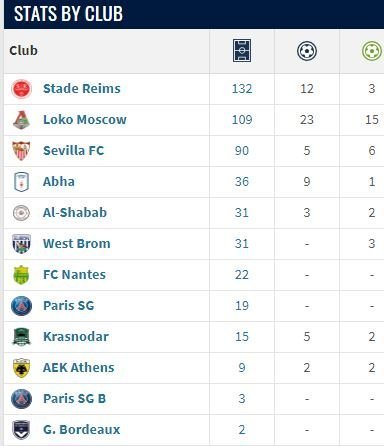The height and width of the screenshot is (446, 384).
Task: Open the Al-Shabab club link
Action: (75, 213)
